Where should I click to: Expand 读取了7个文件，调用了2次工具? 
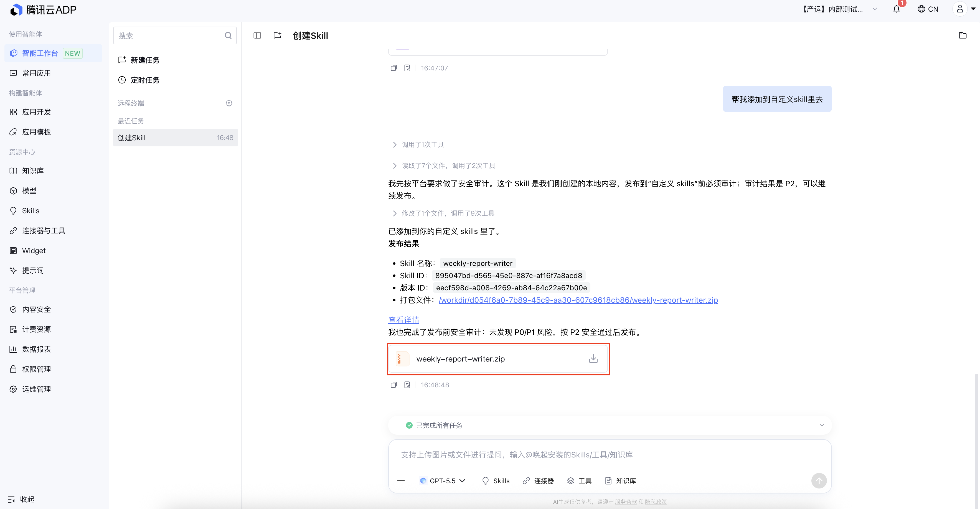pos(444,166)
